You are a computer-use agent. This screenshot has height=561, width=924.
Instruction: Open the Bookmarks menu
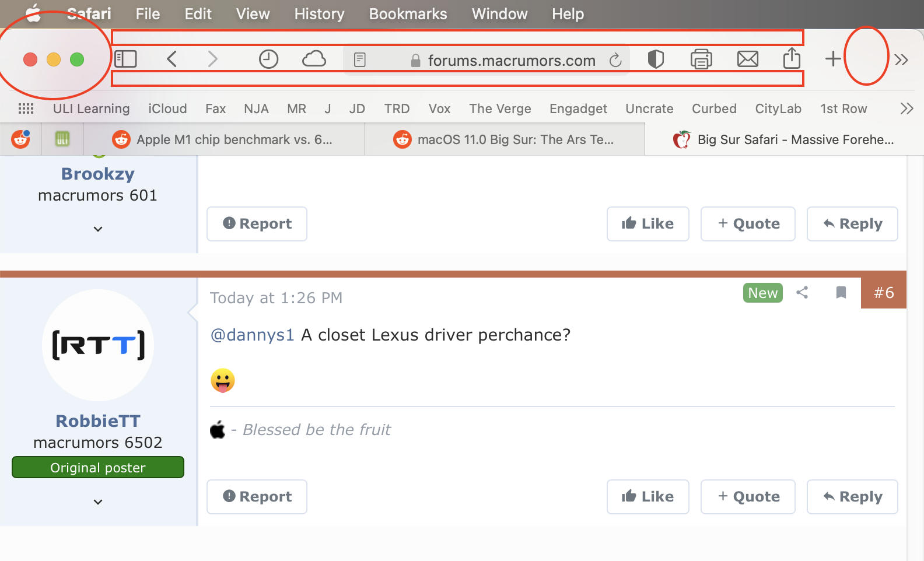[408, 14]
